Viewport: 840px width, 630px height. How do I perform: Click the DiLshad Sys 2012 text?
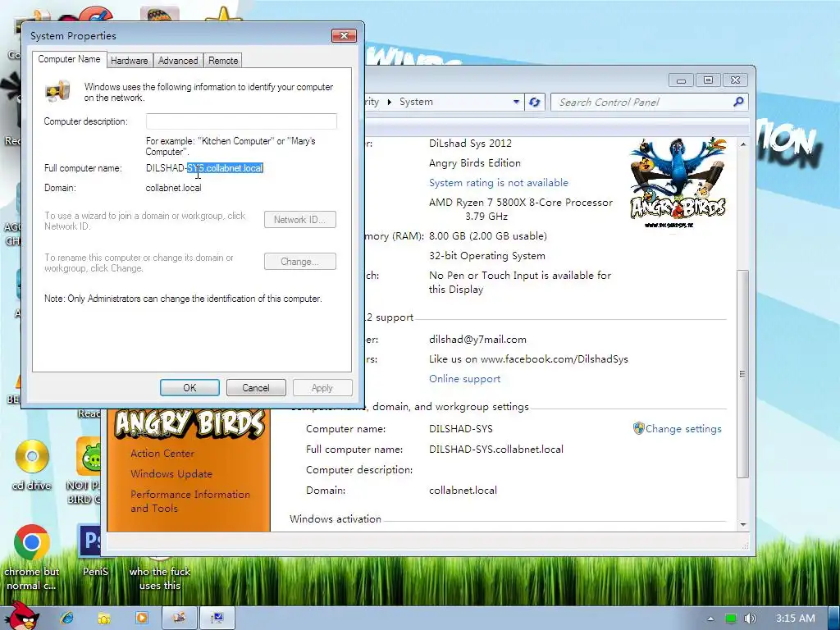tap(470, 143)
